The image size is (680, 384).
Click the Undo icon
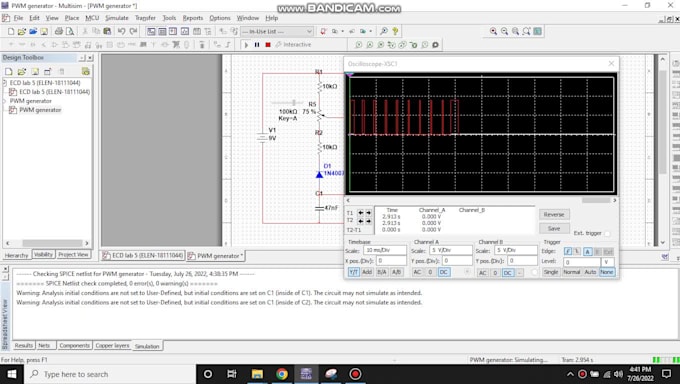[x=121, y=31]
